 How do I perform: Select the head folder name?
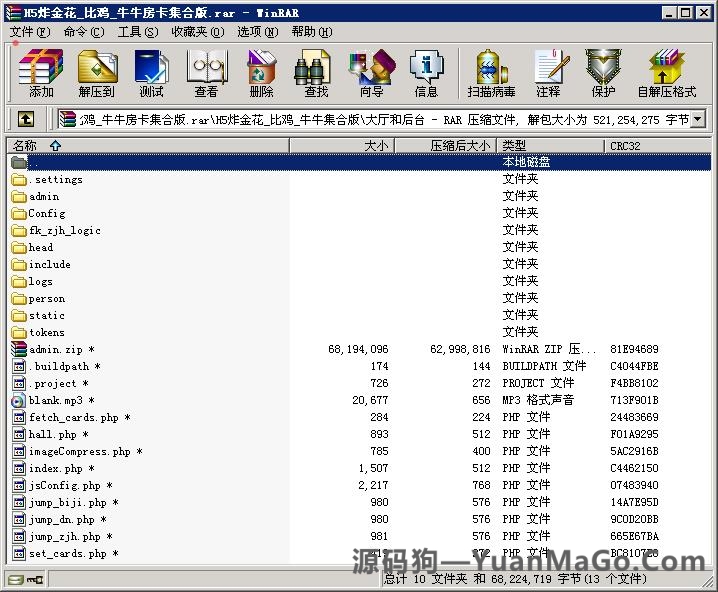(x=41, y=247)
